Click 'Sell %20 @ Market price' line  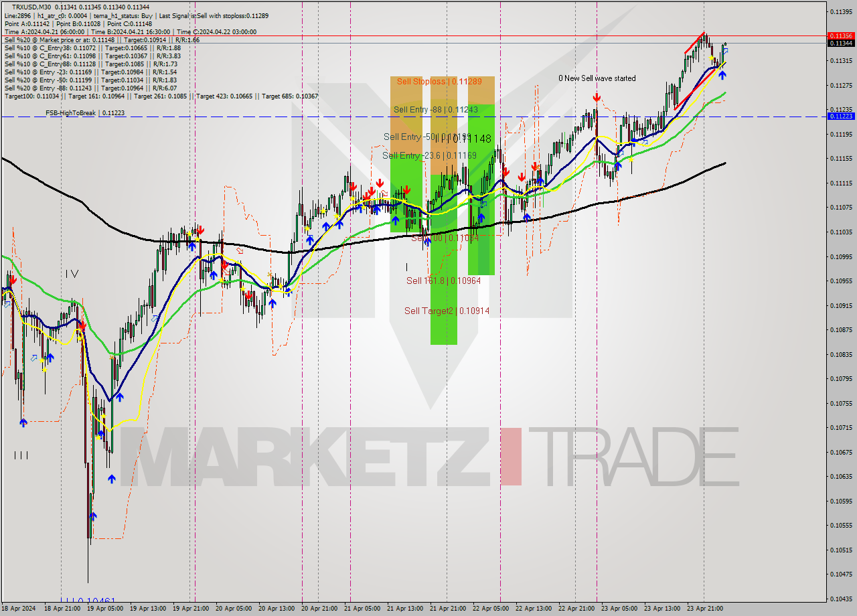pos(102,40)
